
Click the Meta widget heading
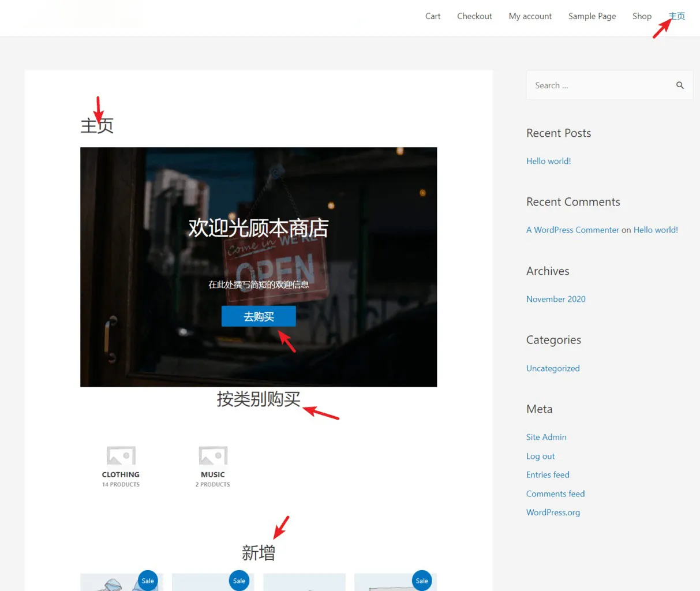pos(540,409)
